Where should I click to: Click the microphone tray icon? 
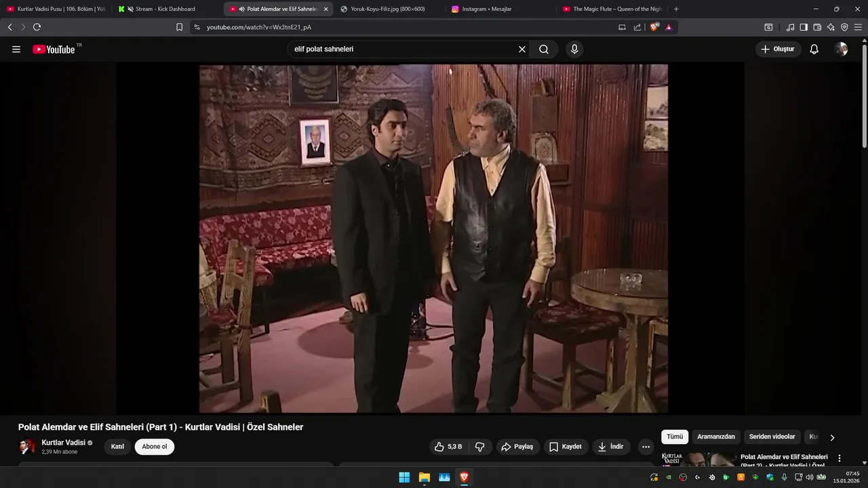click(x=785, y=477)
